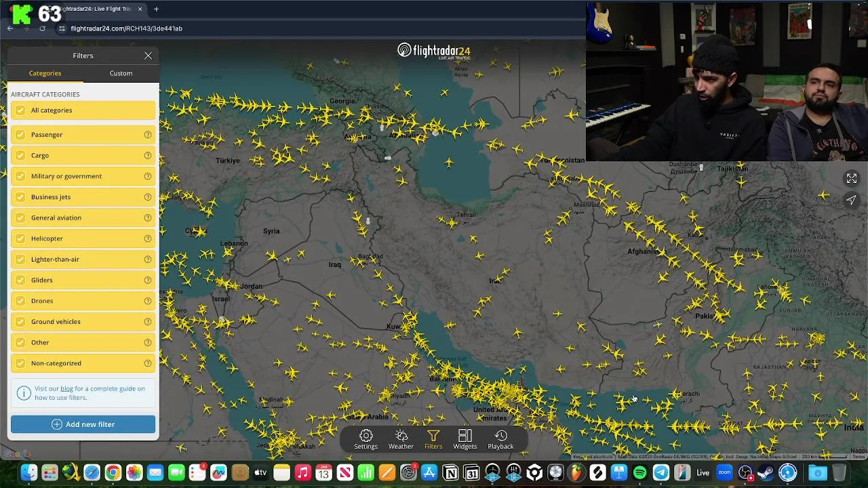Go back using browser back arrow

pyautogui.click(x=10, y=28)
